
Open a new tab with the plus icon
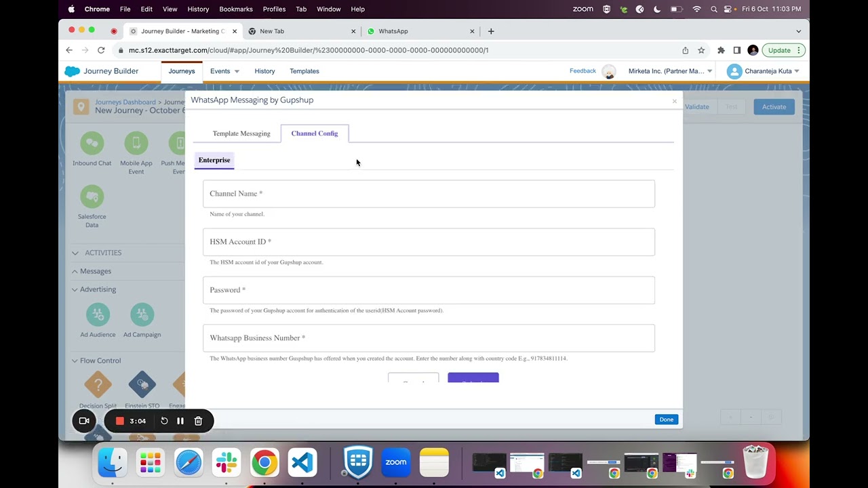tap(491, 31)
